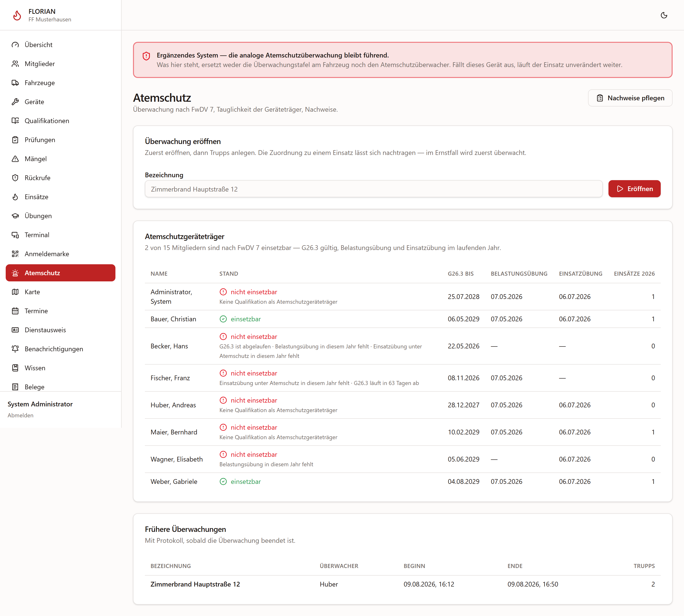Click the Rückrufe shield icon
This screenshot has height=616, width=684.
[15, 178]
